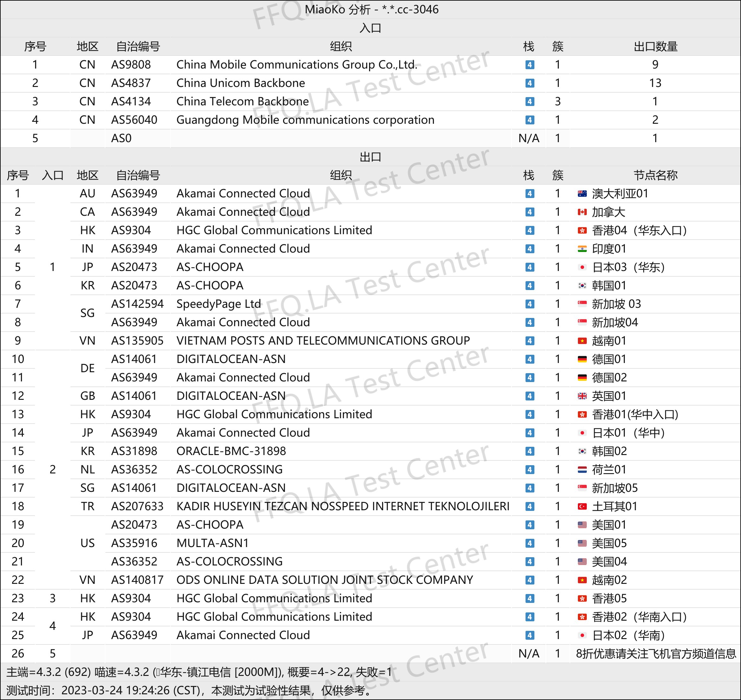Select the 出口 section heading
Image resolution: width=741 pixels, height=700 pixels.
pos(370,157)
